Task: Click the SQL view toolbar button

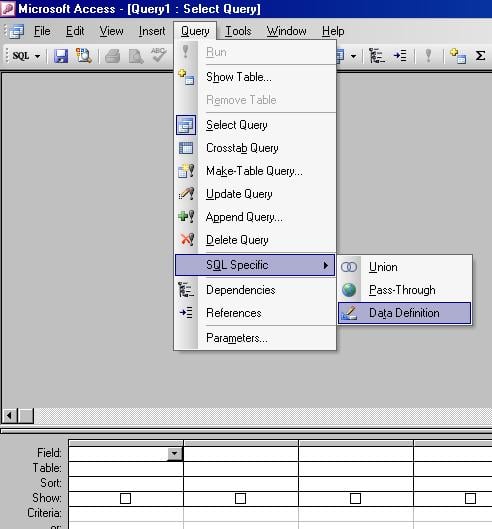Action: click(x=21, y=56)
